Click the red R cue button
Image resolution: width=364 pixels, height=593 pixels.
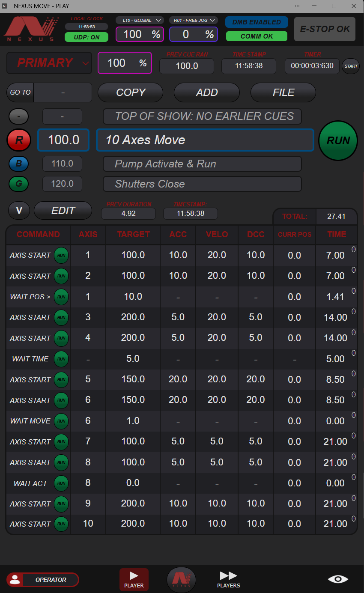click(x=19, y=140)
